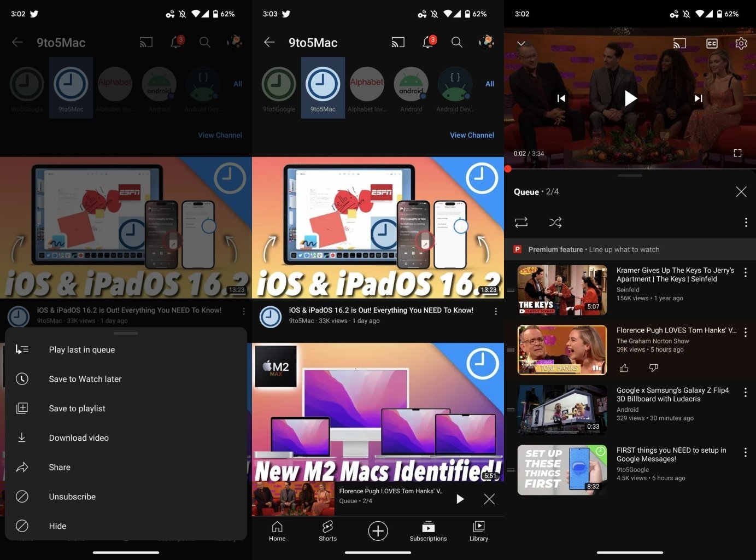Toggle shuffle for the queue
The width and height of the screenshot is (756, 560).
click(x=555, y=222)
